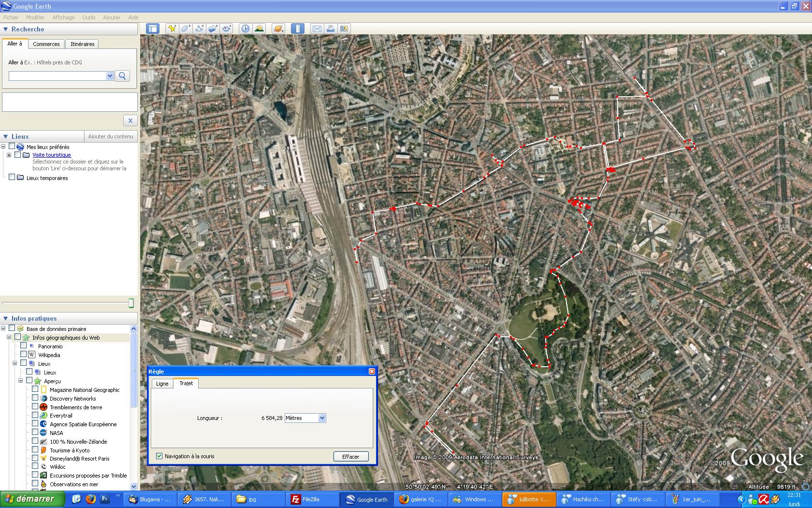Enable the NASA layer checkbox
Screen dimensions: 812x508
point(35,432)
